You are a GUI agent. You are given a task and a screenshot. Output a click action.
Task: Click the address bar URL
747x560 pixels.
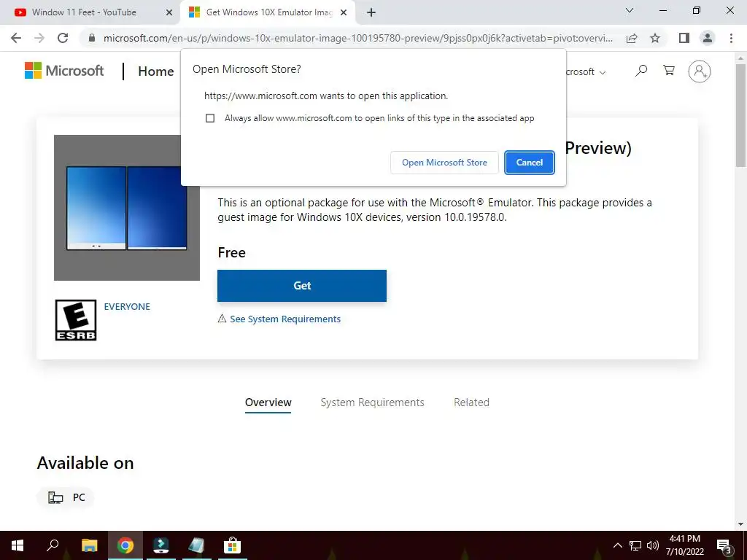pyautogui.click(x=357, y=38)
